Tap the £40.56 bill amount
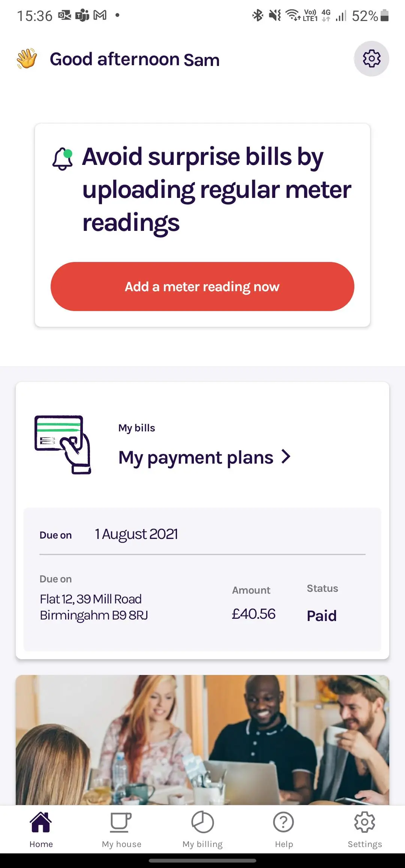Viewport: 405px width, 868px height. (253, 614)
